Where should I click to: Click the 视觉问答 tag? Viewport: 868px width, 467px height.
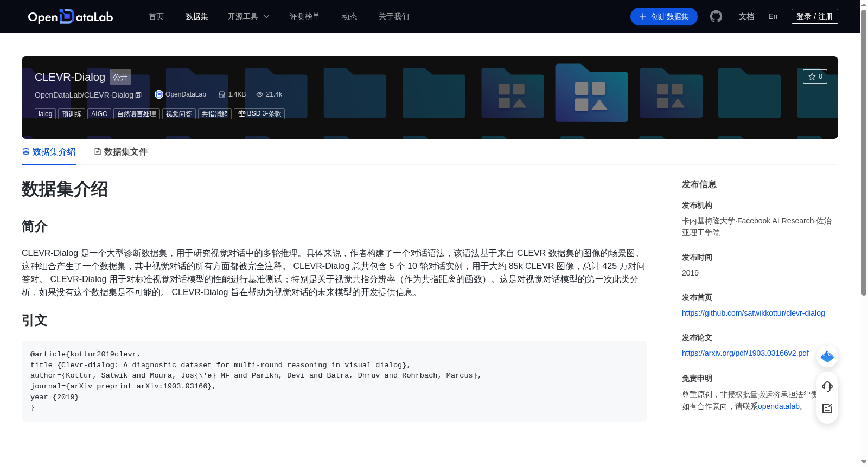pyautogui.click(x=179, y=114)
